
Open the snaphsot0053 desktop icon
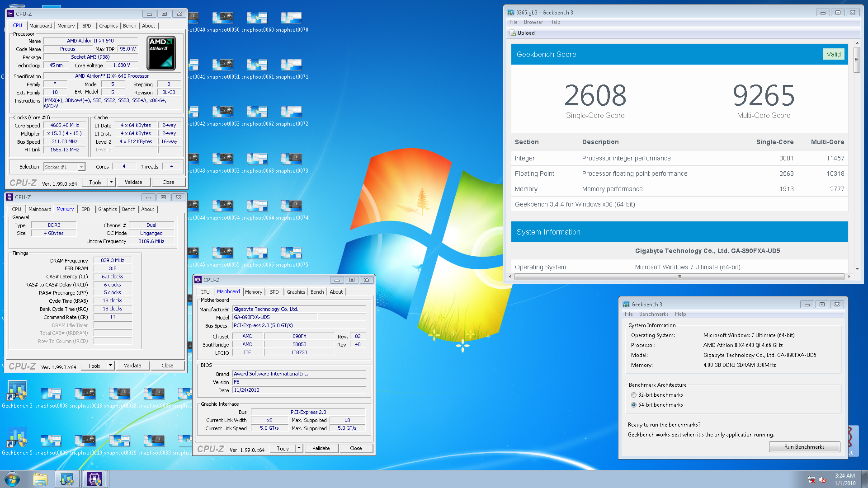tap(223, 164)
